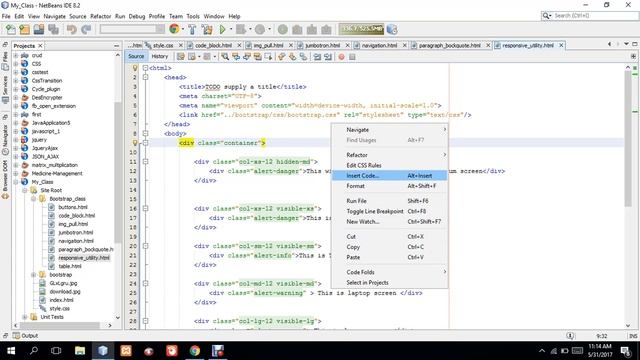Collapse the Site Root folder node

24,190
